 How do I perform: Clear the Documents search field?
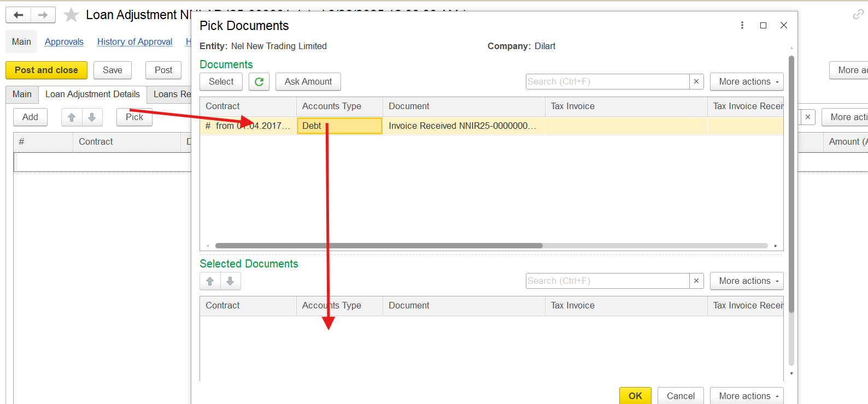click(696, 82)
